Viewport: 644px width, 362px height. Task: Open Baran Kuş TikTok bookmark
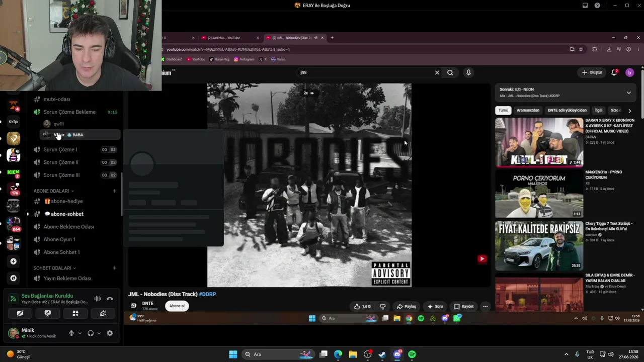coord(219,59)
